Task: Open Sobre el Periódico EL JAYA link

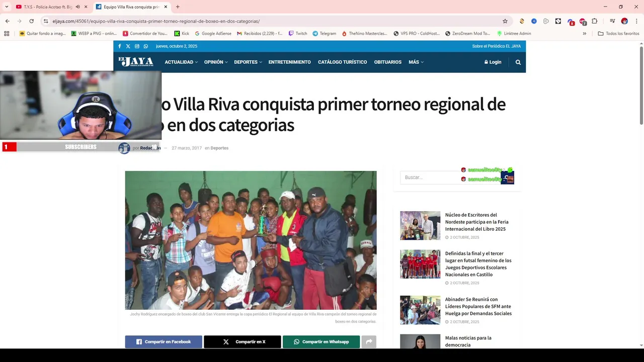Action: coord(496,46)
